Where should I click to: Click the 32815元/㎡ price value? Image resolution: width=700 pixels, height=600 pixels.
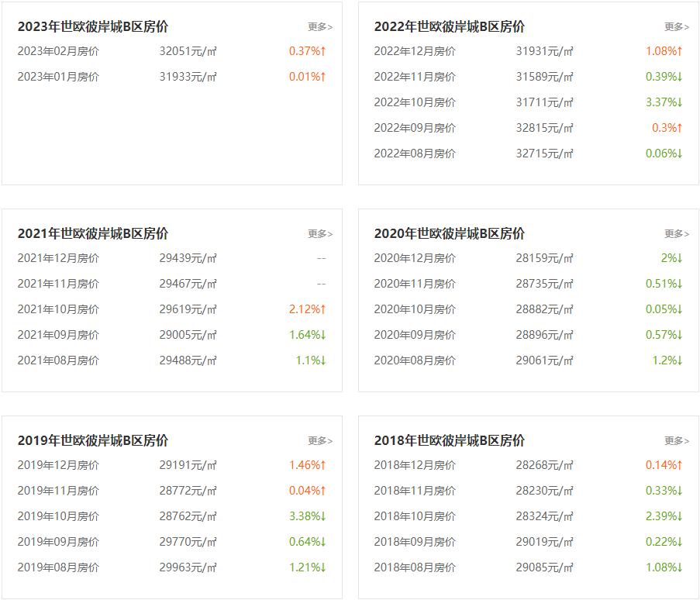545,128
